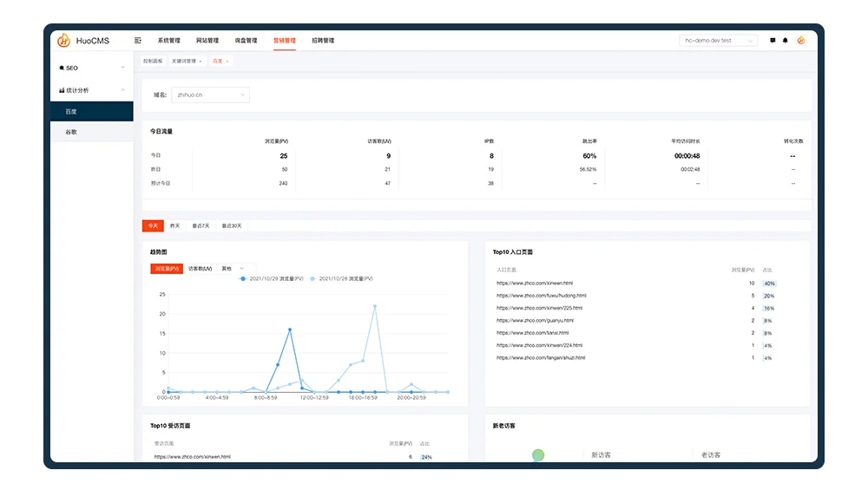The width and height of the screenshot is (868, 490).
Task: Open the messages chat icon in the header
Action: (773, 41)
